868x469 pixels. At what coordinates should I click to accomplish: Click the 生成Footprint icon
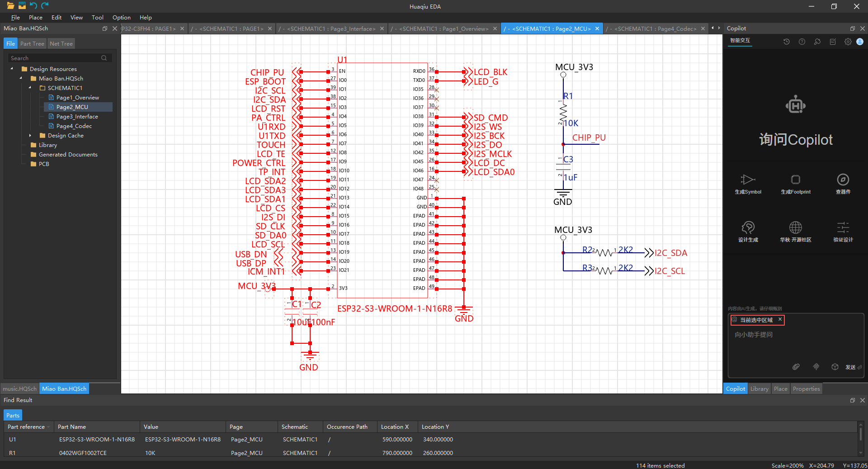point(796,180)
